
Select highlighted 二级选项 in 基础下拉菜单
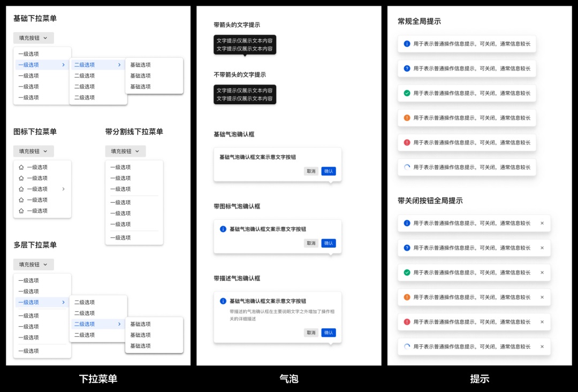[x=98, y=65]
